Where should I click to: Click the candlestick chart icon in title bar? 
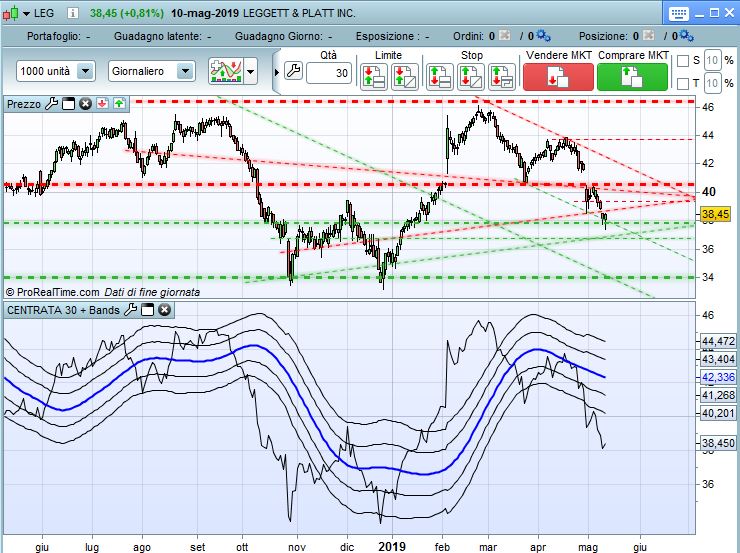point(11,13)
